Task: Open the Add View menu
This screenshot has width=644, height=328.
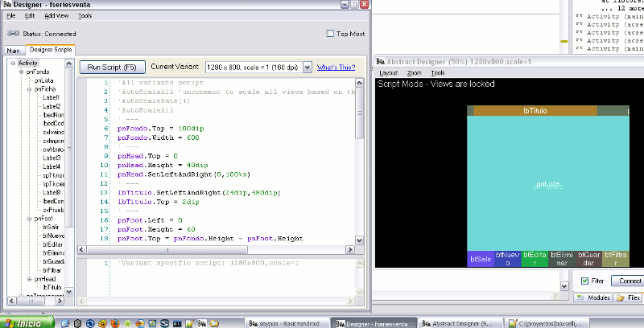Action: [x=56, y=15]
